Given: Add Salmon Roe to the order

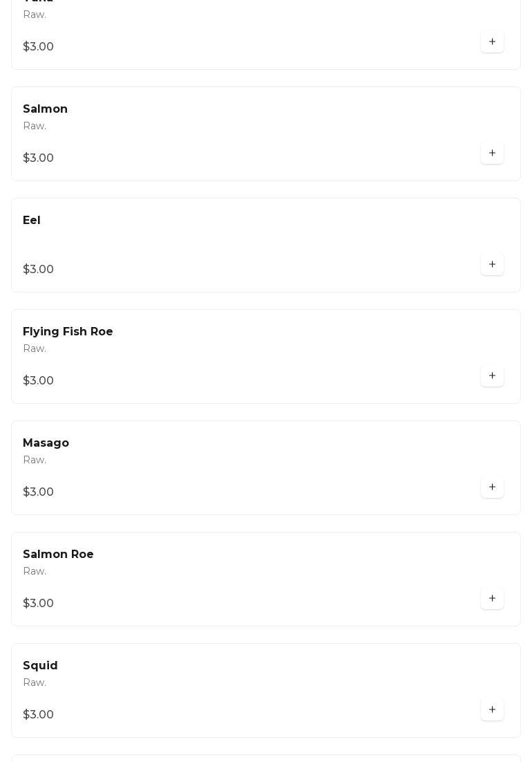Looking at the screenshot, I should tap(492, 598).
